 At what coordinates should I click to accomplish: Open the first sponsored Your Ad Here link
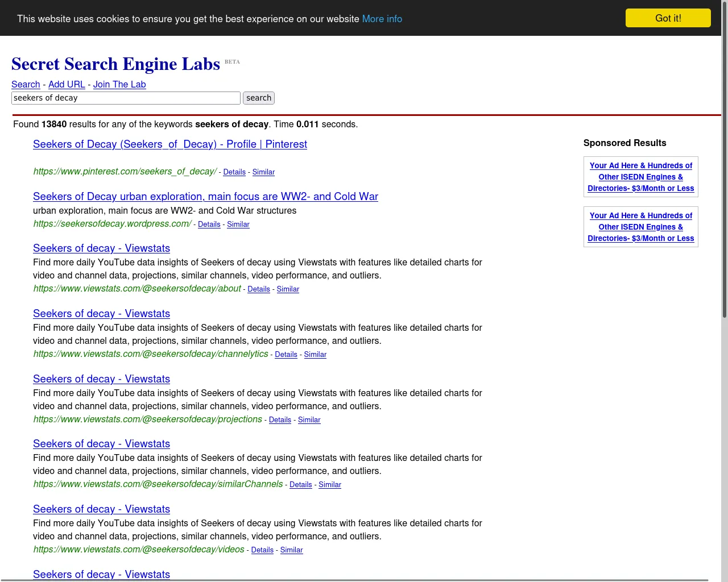point(641,177)
